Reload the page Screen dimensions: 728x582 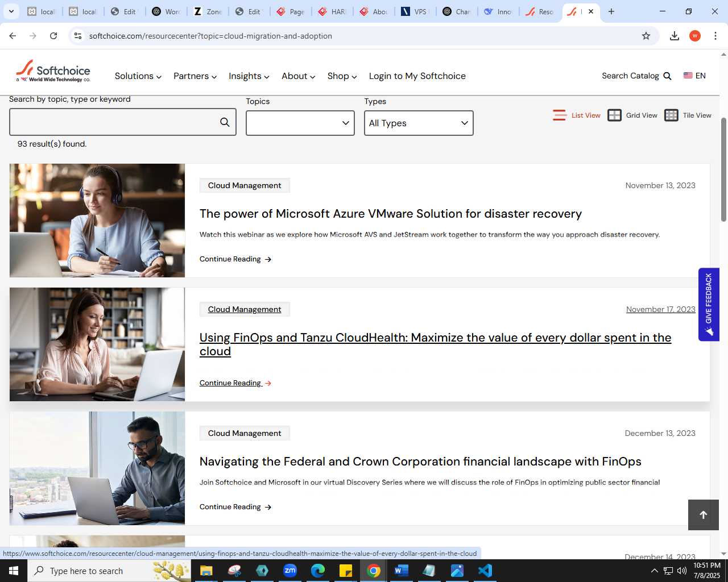coord(53,36)
